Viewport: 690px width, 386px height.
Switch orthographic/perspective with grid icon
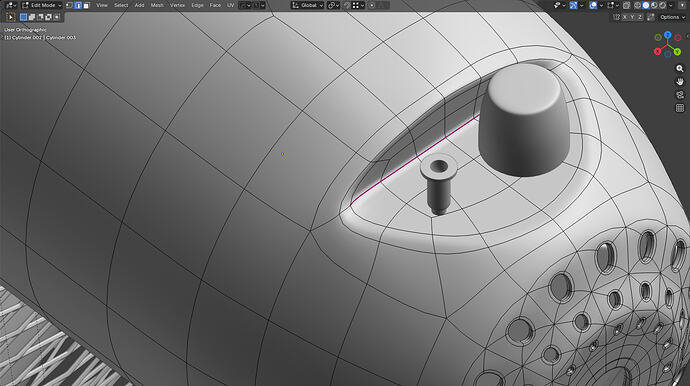click(680, 108)
